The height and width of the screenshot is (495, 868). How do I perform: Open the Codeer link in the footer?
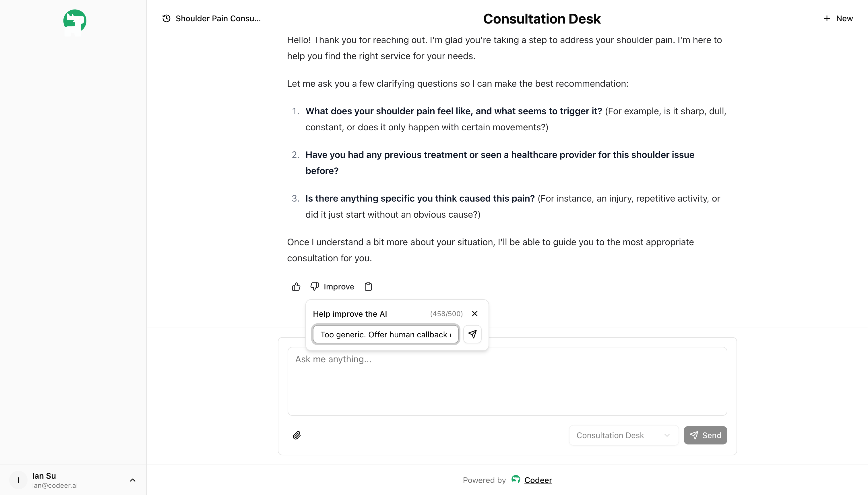click(538, 480)
